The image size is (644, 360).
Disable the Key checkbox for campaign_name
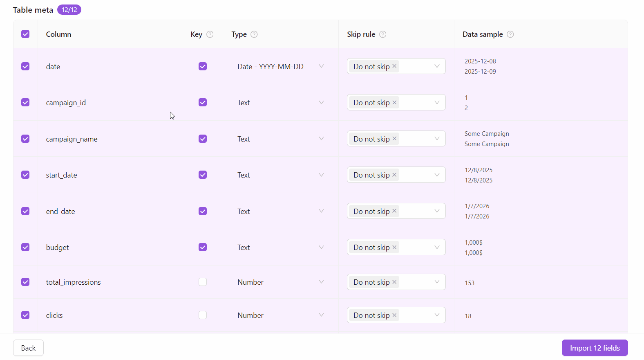pos(203,139)
